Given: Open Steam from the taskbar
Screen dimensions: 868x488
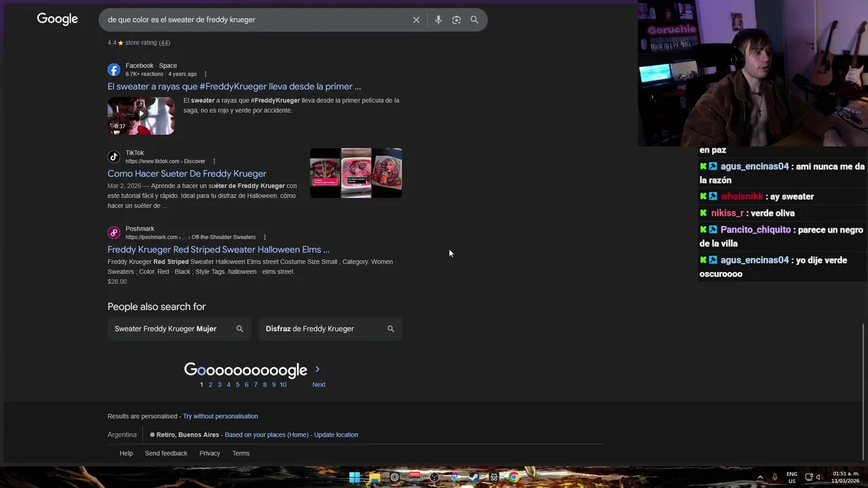Looking at the screenshot, I should [474, 477].
